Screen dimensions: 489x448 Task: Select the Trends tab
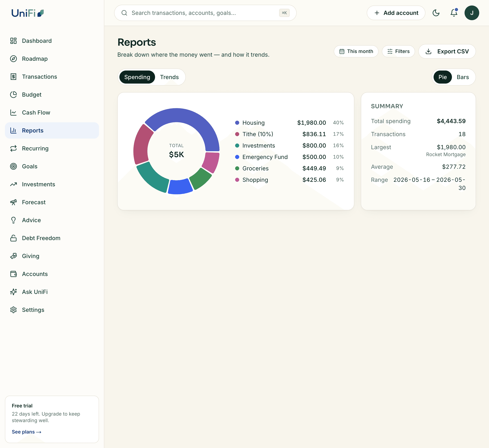tap(169, 77)
